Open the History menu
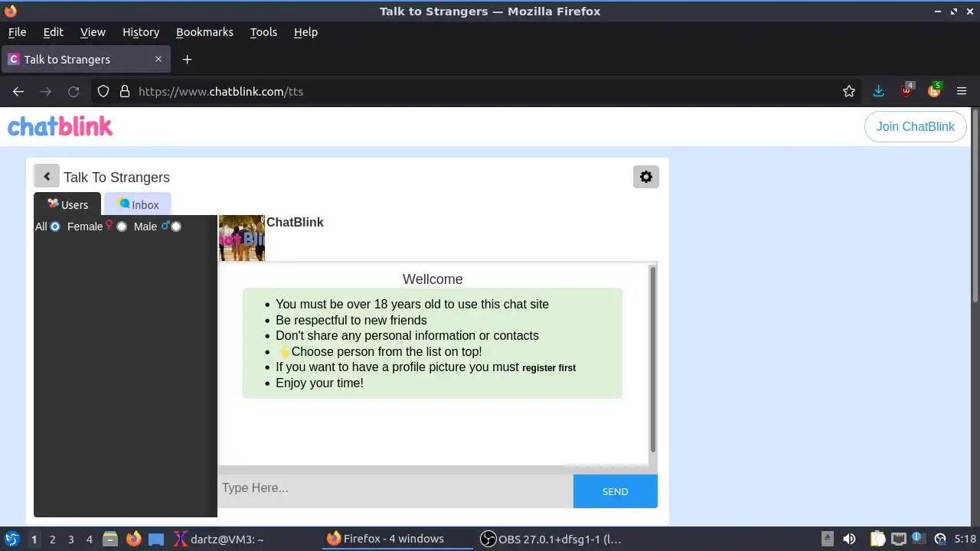Screen dimensions: 980x551 coord(141,32)
